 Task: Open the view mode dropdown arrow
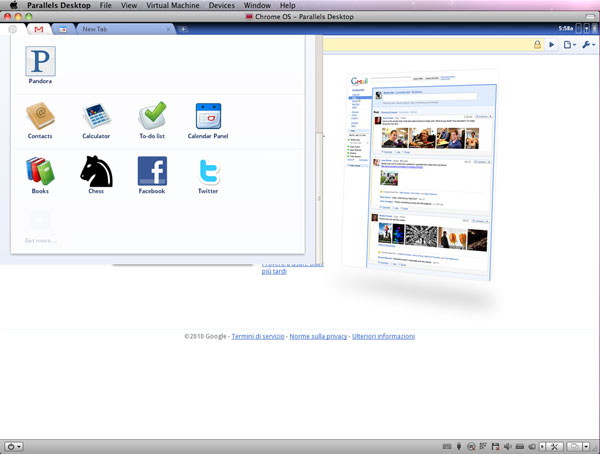[586, 446]
